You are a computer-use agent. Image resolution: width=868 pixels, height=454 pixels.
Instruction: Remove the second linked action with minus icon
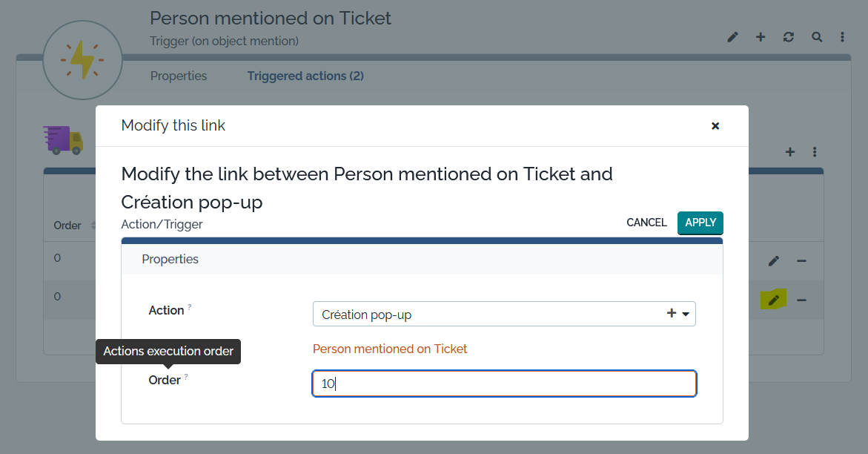pos(801,300)
